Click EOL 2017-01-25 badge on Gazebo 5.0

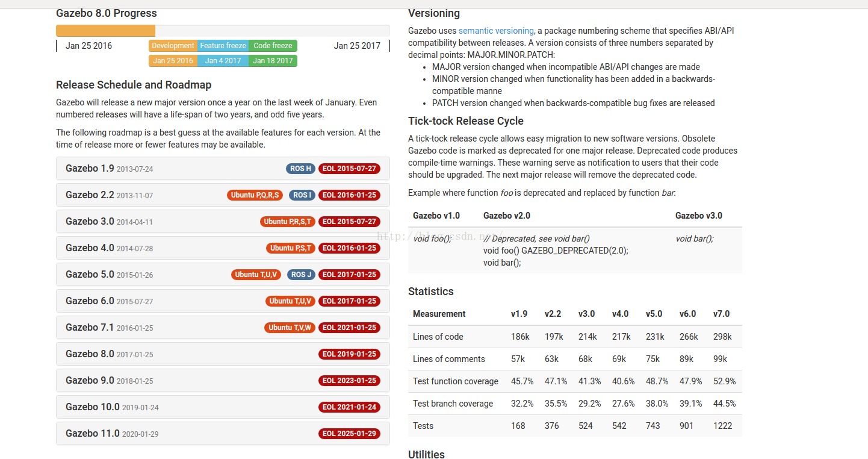(350, 275)
